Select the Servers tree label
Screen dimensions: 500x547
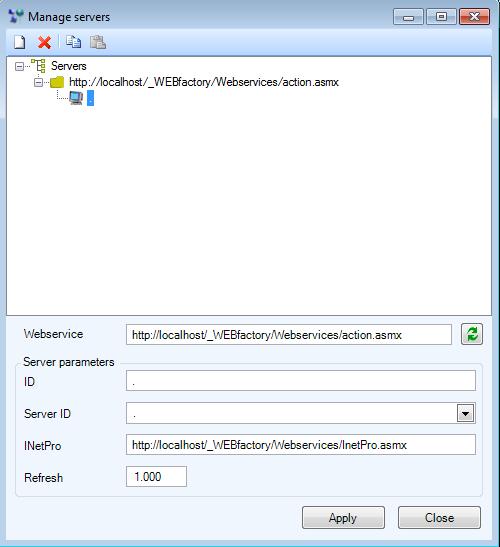coord(69,66)
